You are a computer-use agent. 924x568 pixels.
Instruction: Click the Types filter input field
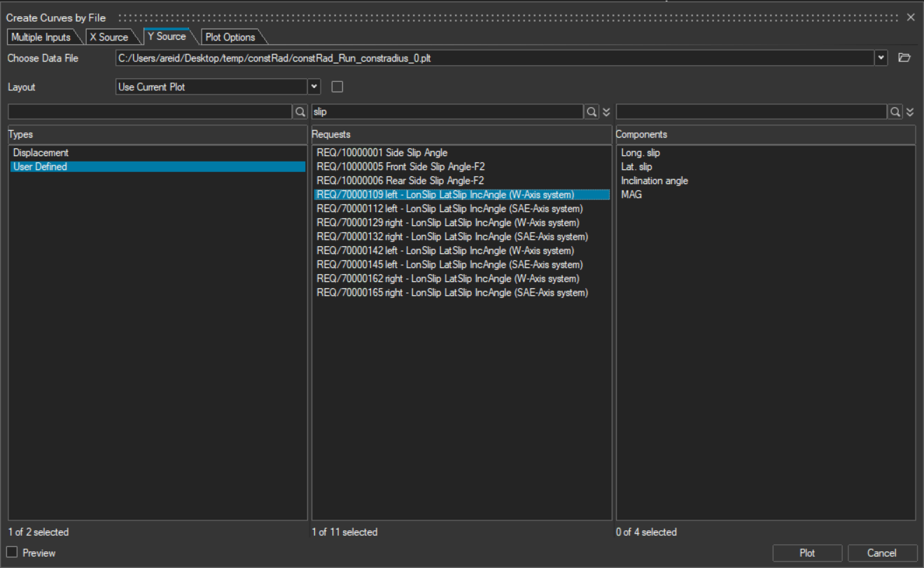[x=150, y=111]
